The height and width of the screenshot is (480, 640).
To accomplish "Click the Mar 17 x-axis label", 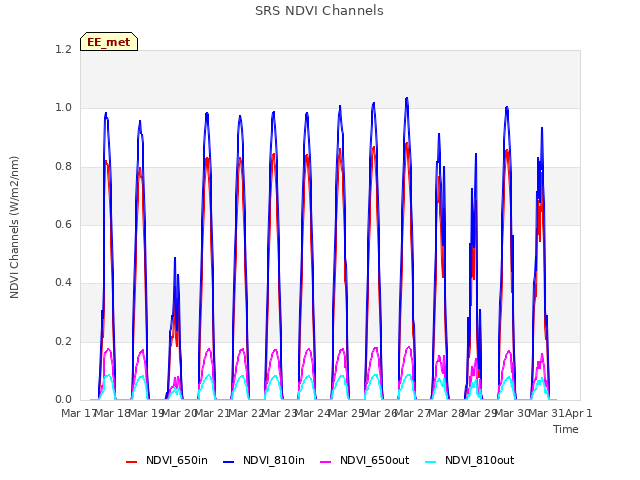I will [x=79, y=413].
